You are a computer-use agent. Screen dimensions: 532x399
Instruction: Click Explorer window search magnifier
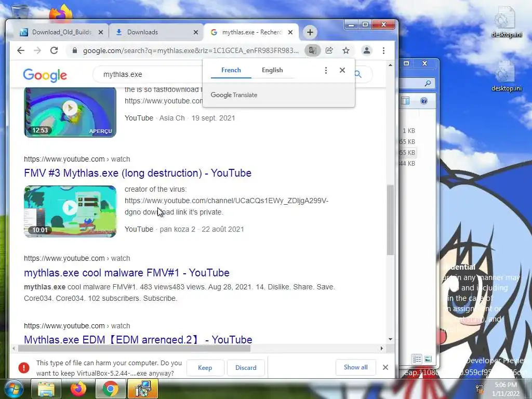pos(428,83)
